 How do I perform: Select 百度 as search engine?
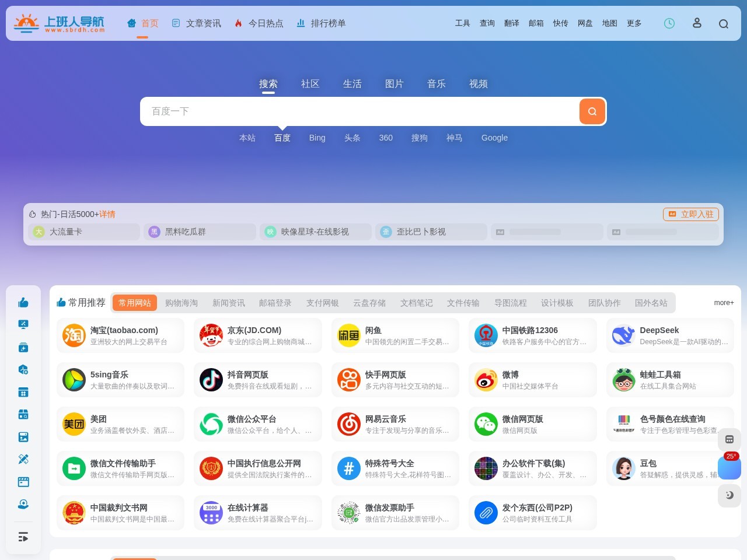pos(282,138)
